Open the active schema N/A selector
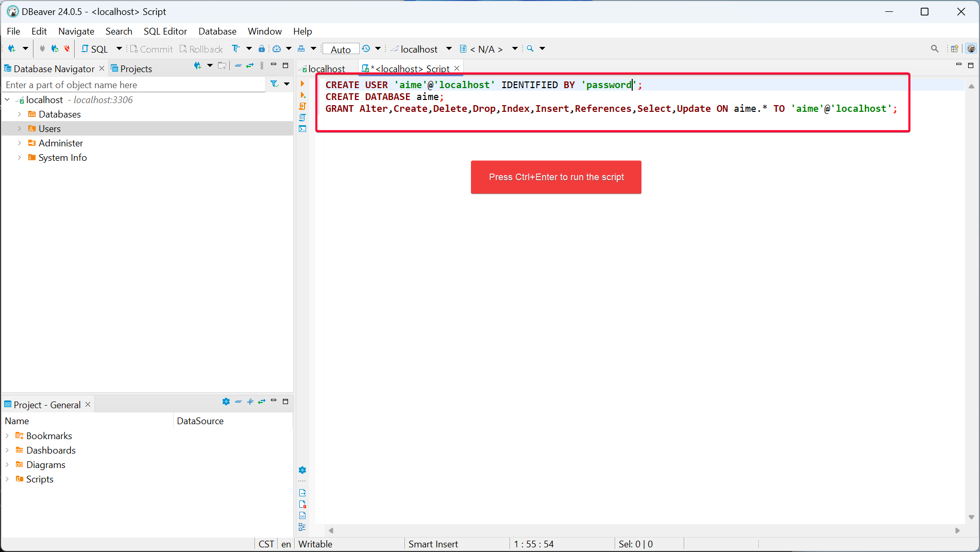Image resolution: width=980 pixels, height=552 pixels. coord(488,49)
